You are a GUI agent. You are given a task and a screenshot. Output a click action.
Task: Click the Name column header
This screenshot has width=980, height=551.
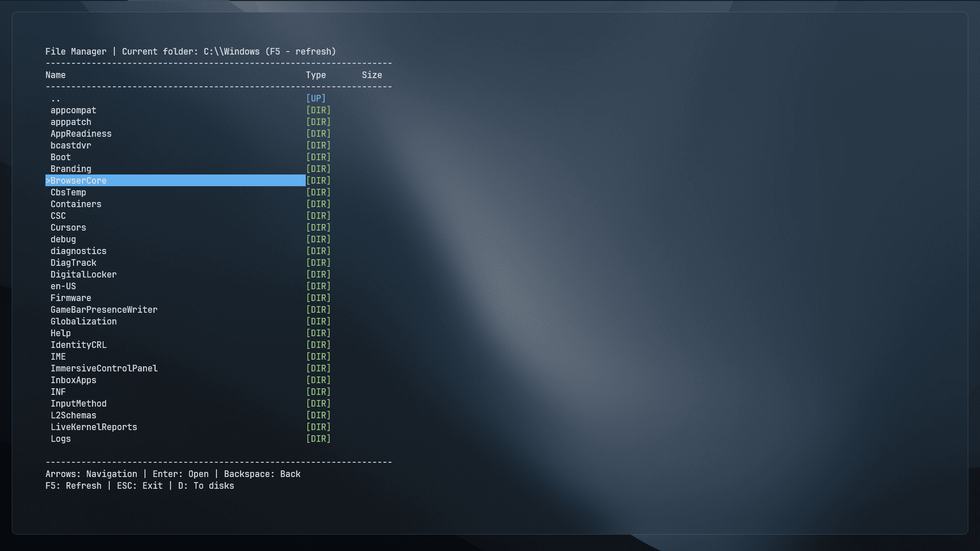[56, 75]
